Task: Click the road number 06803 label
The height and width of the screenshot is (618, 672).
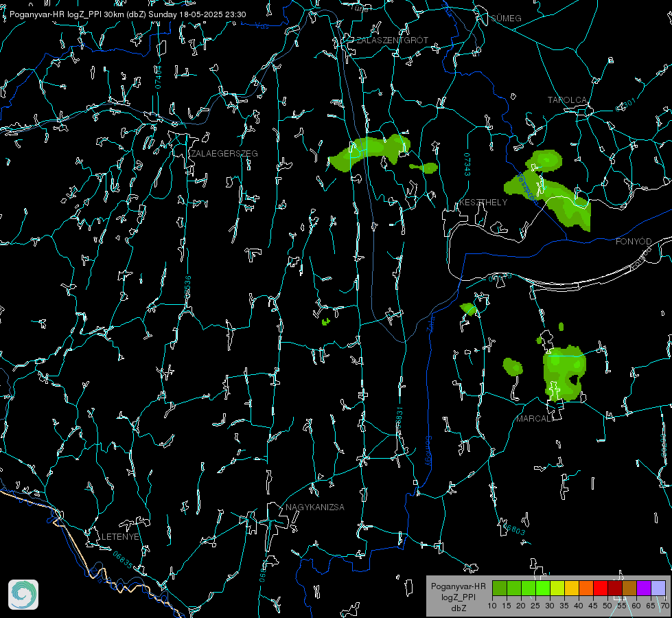Action: click(513, 529)
